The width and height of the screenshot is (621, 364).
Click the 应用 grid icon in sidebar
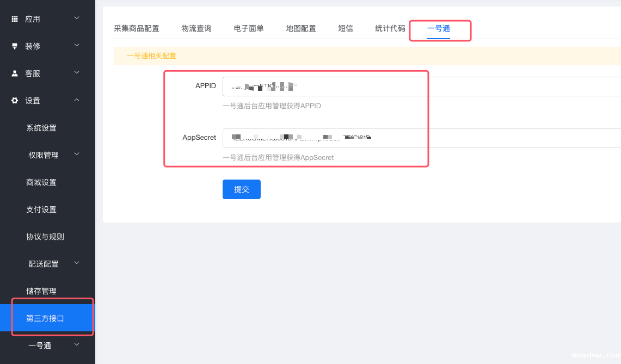pos(15,19)
